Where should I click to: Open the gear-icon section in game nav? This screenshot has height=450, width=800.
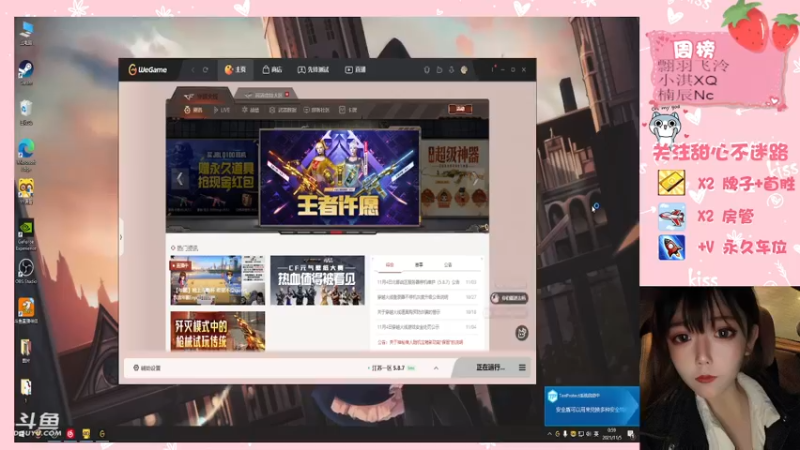click(250, 110)
